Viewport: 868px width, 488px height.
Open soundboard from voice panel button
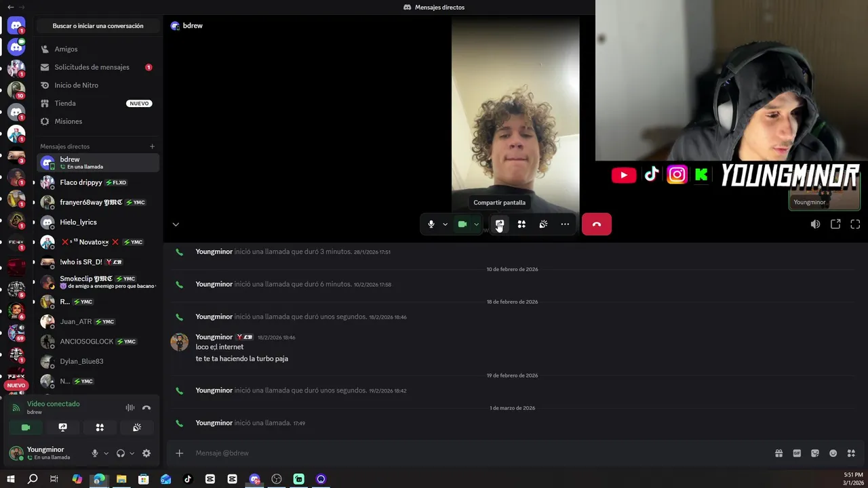[137, 428]
